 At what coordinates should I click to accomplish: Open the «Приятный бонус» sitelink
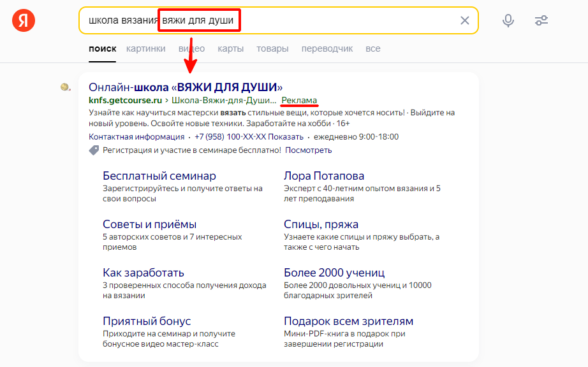(147, 321)
